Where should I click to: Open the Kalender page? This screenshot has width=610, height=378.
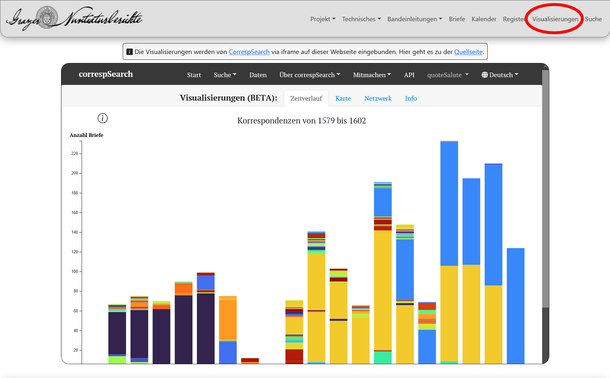484,19
